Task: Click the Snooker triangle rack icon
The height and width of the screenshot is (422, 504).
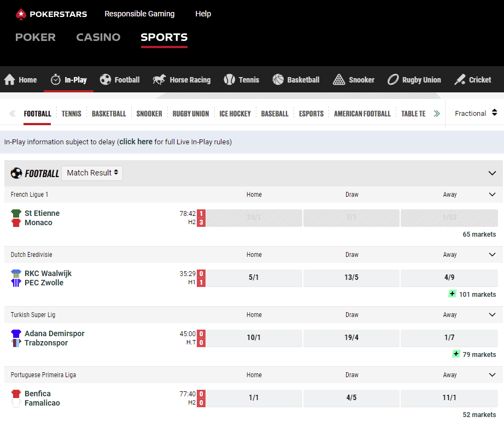Action: 339,79
